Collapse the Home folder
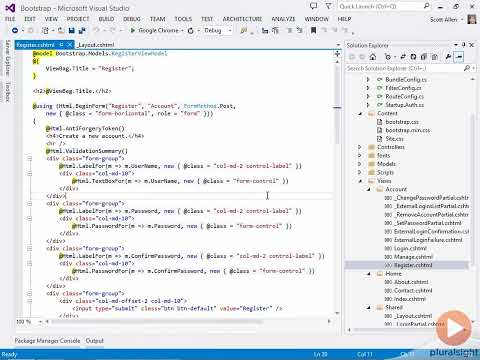480x360 pixels. click(x=369, y=274)
